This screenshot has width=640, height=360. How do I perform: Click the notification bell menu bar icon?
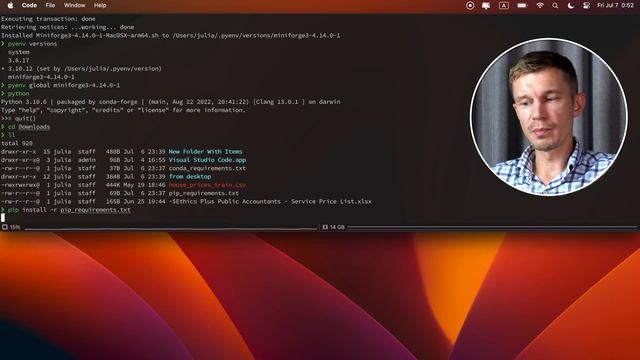coord(486,5)
